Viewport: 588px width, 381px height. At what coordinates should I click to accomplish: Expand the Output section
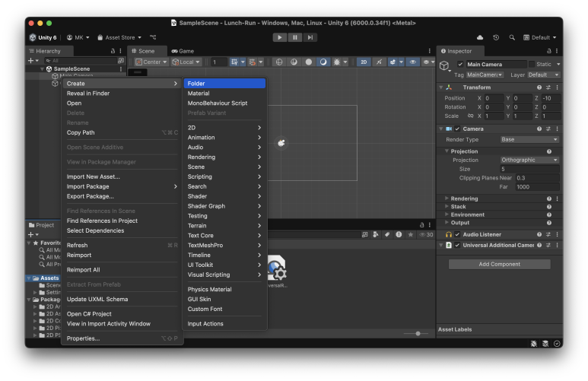[447, 222]
